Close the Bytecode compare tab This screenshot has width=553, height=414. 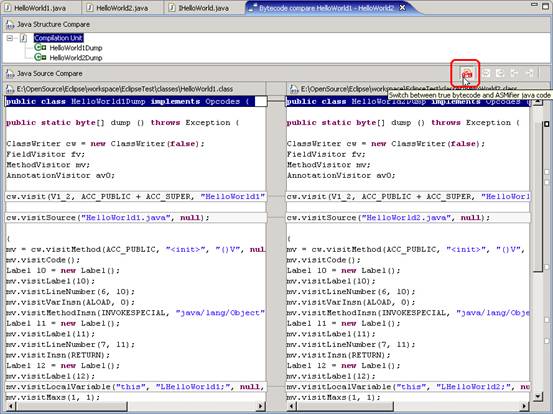pos(402,7)
